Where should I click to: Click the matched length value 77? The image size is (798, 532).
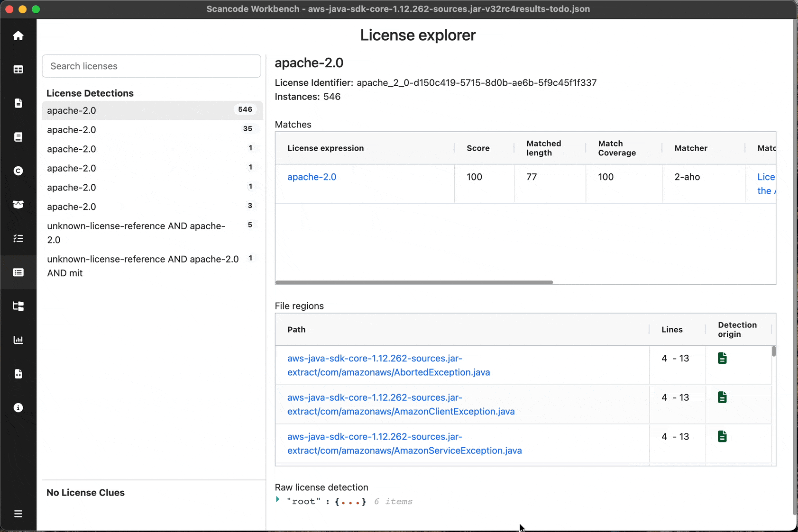click(x=532, y=177)
